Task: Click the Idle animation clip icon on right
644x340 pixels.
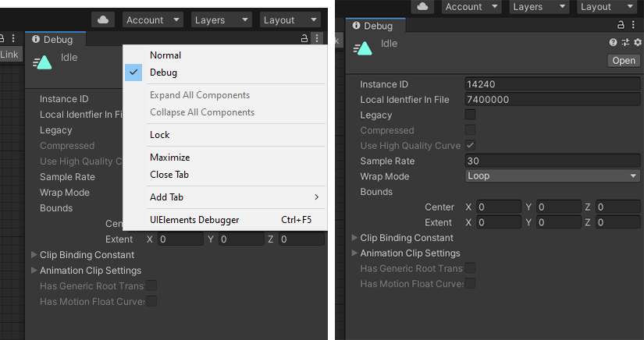Action: click(x=362, y=48)
